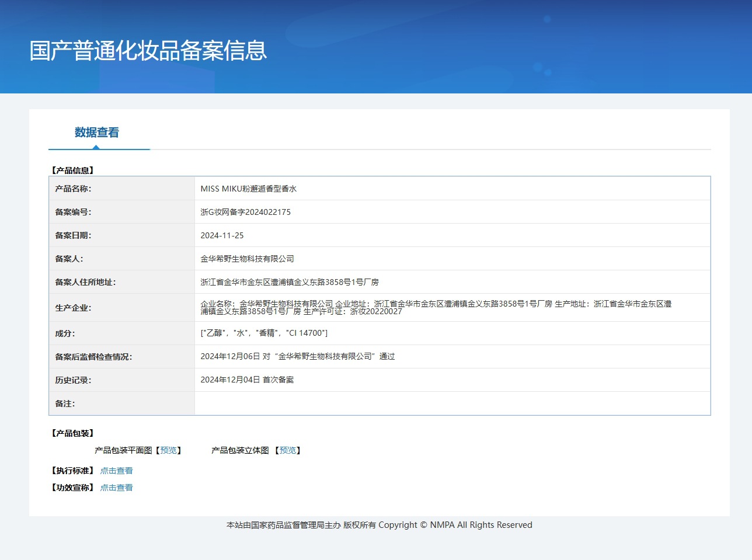The width and height of the screenshot is (752, 560).
Task: Click the 备案人住所地址 field label
Action: pyautogui.click(x=85, y=282)
